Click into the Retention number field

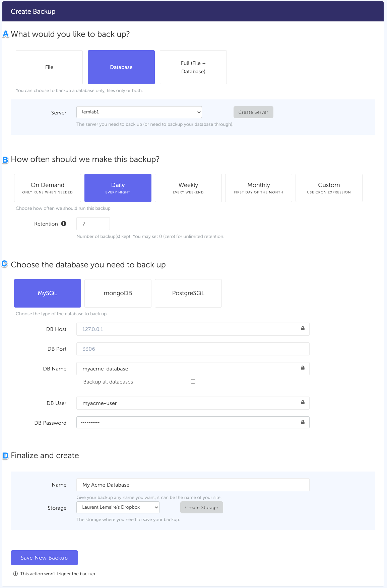[x=93, y=224]
